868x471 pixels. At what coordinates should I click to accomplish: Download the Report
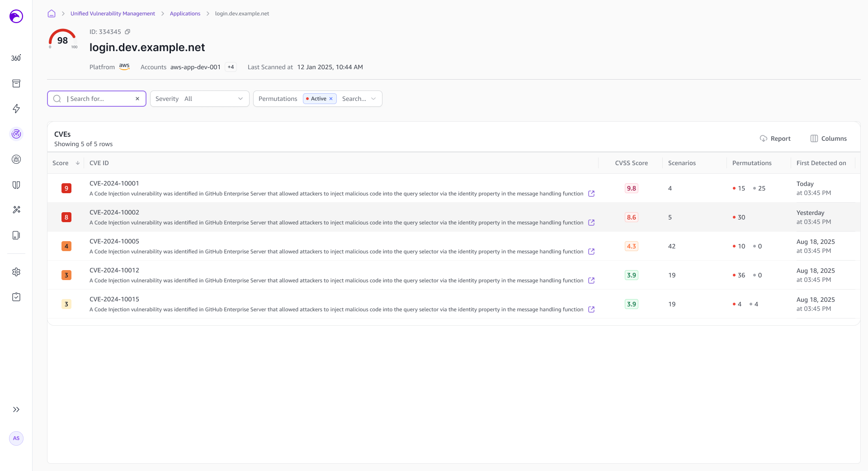point(775,138)
